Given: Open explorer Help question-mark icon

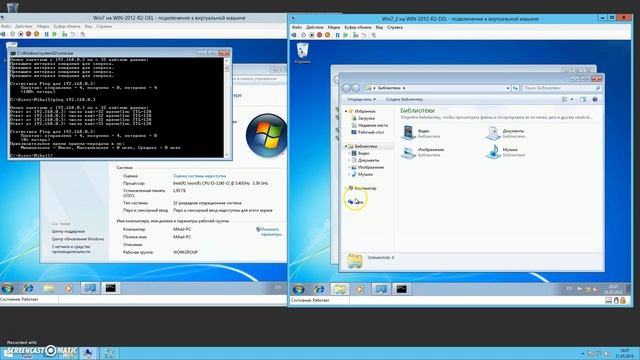Looking at the screenshot, I should tap(595, 99).
